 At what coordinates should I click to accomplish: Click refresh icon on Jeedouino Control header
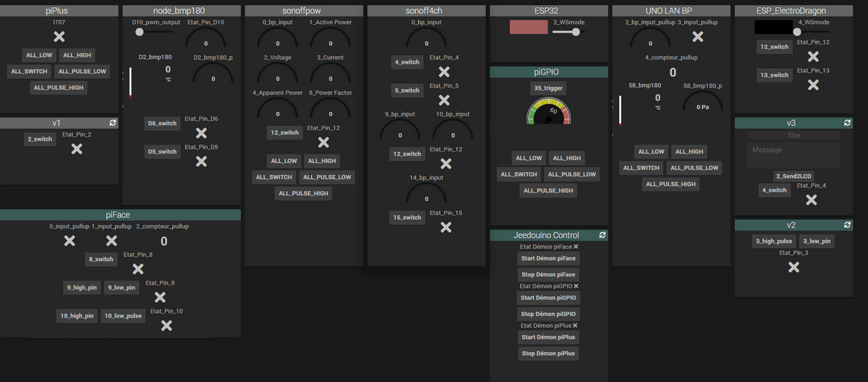pyautogui.click(x=603, y=235)
